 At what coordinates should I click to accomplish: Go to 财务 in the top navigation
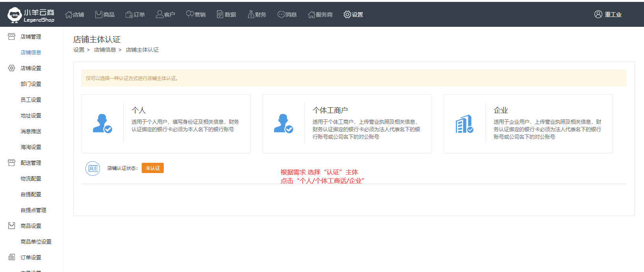pyautogui.click(x=257, y=15)
